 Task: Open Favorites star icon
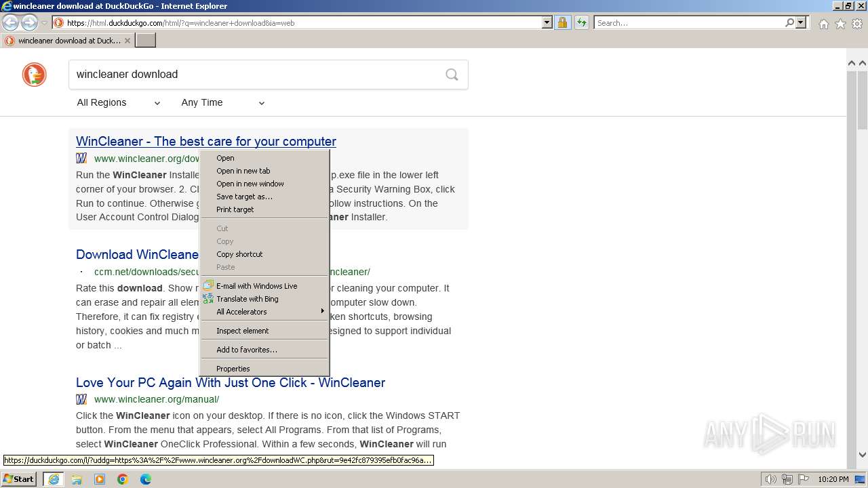(840, 24)
